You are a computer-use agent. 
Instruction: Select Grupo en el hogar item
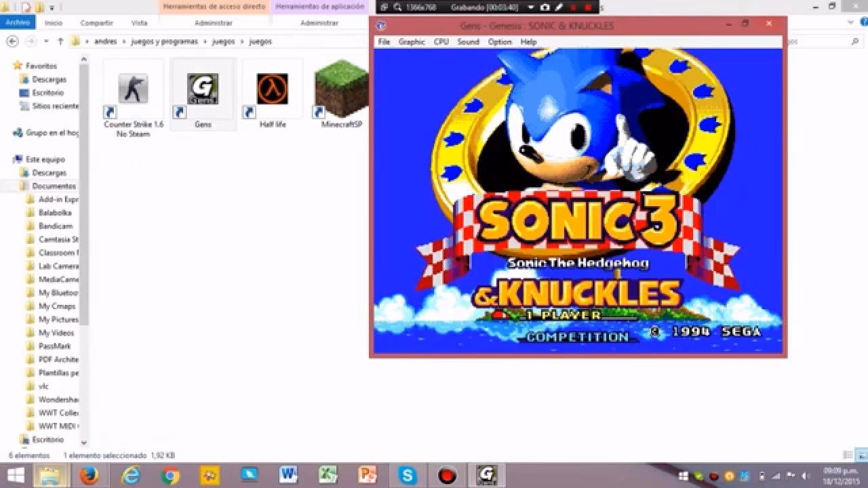click(46, 133)
